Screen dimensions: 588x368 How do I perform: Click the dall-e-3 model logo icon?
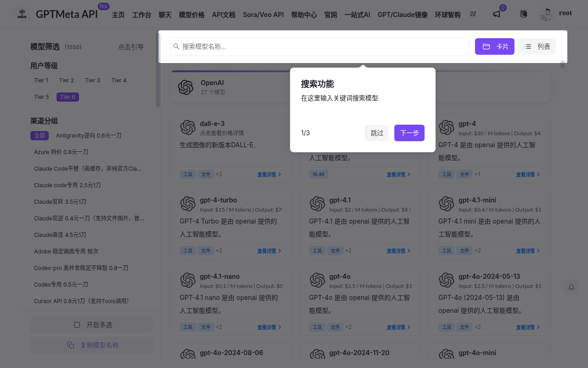[x=188, y=127]
